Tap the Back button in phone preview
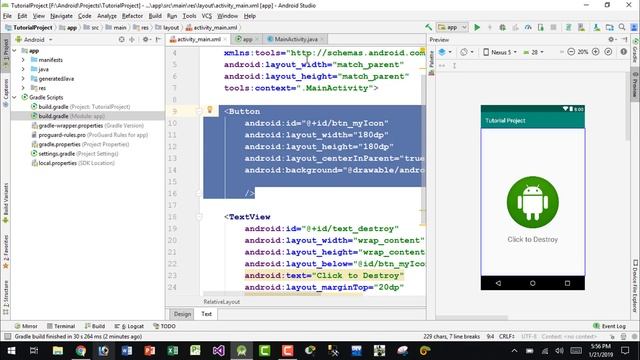Image resolution: width=640 pixels, height=360 pixels. [x=498, y=283]
